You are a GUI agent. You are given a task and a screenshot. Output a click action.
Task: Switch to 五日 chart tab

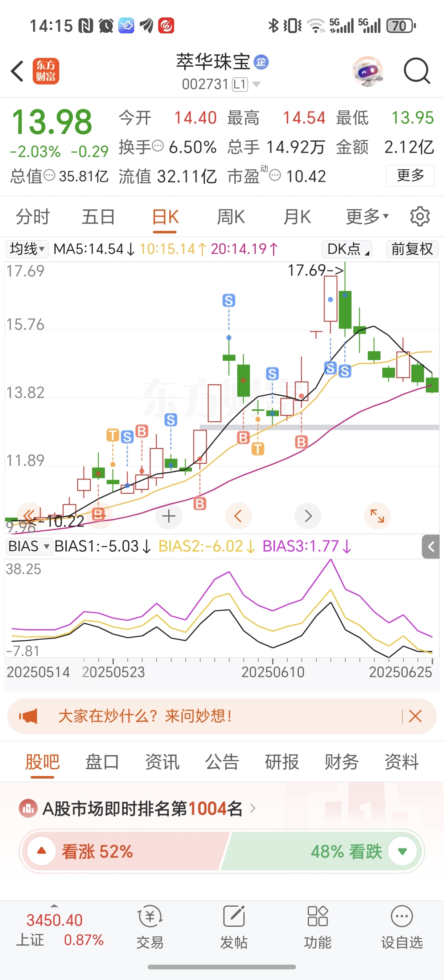coord(98,216)
